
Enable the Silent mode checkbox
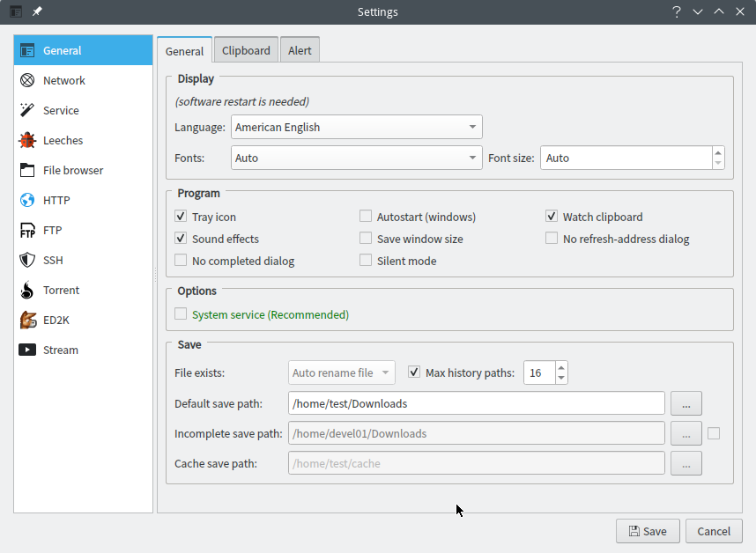pos(366,261)
